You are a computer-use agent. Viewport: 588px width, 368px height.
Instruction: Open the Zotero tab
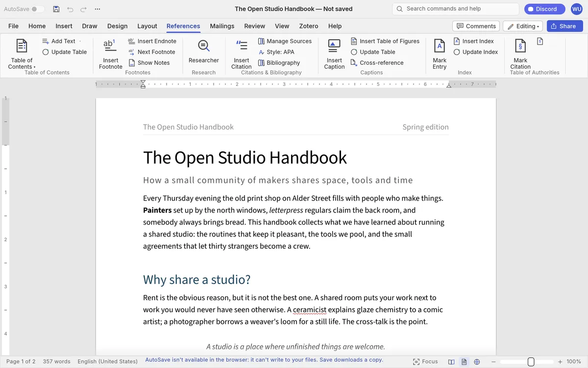pyautogui.click(x=309, y=26)
